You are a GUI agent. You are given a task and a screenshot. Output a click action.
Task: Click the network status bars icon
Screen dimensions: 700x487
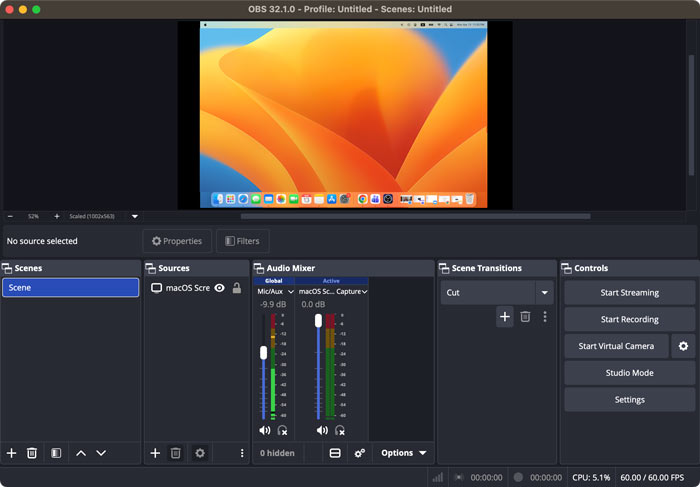click(x=438, y=477)
